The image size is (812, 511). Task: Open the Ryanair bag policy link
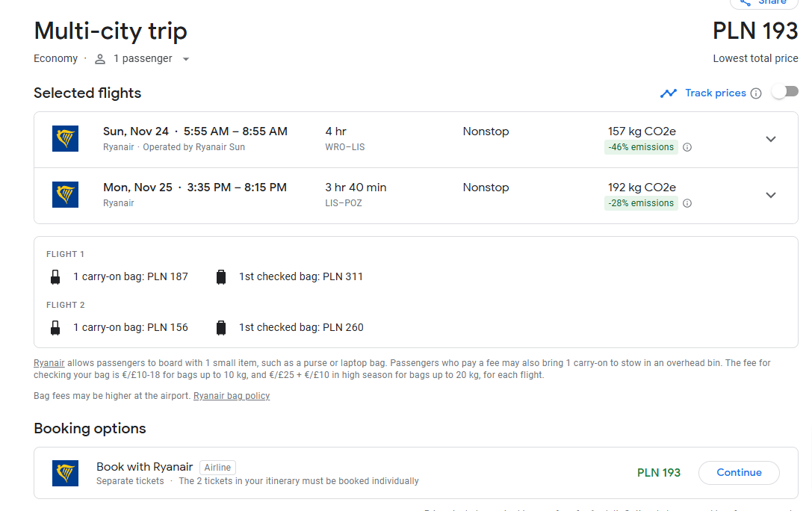(232, 395)
